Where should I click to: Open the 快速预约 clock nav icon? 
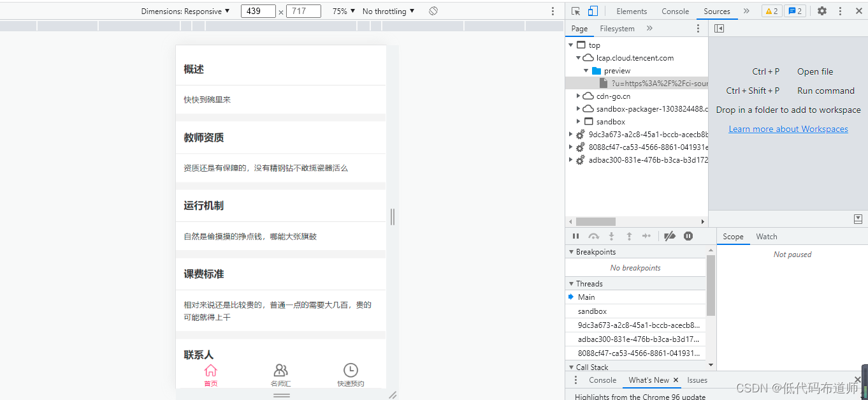click(x=351, y=370)
